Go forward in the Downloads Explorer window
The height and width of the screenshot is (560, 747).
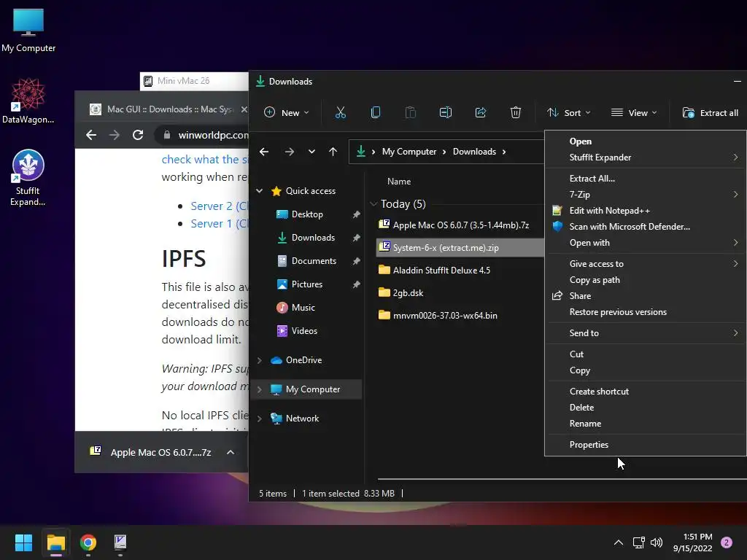pos(289,152)
